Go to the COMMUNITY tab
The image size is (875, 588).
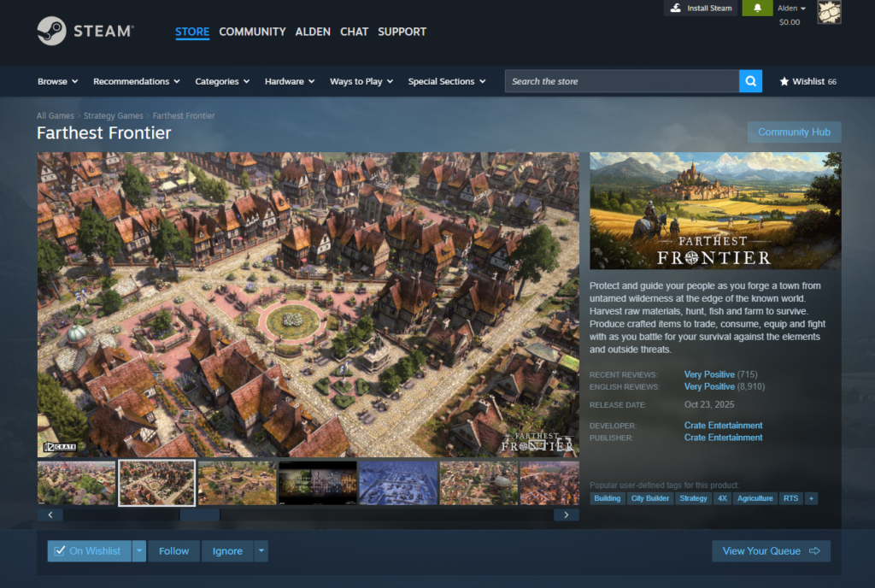(x=252, y=32)
